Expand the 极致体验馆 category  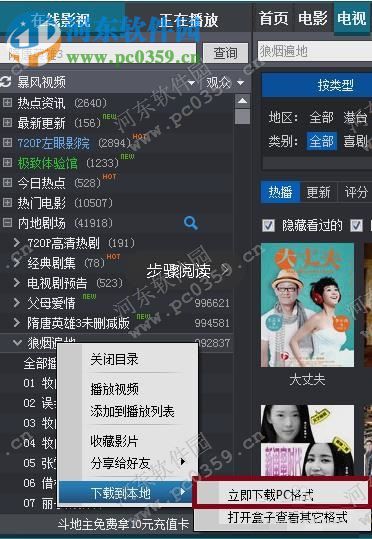coord(7,163)
